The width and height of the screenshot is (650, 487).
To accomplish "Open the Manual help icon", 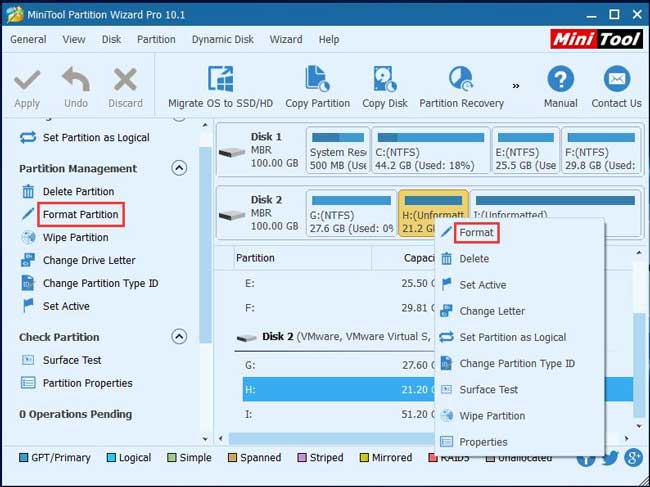I will [x=560, y=79].
